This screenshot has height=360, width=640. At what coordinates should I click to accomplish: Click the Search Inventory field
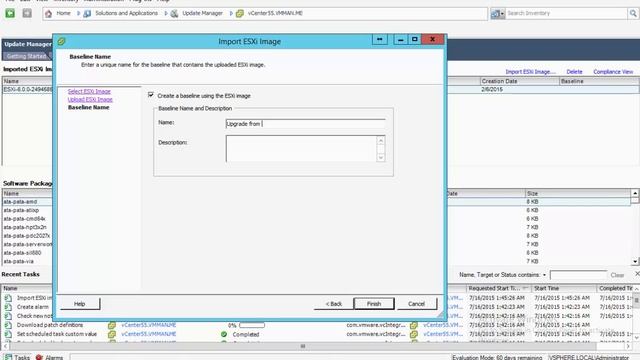567,13
